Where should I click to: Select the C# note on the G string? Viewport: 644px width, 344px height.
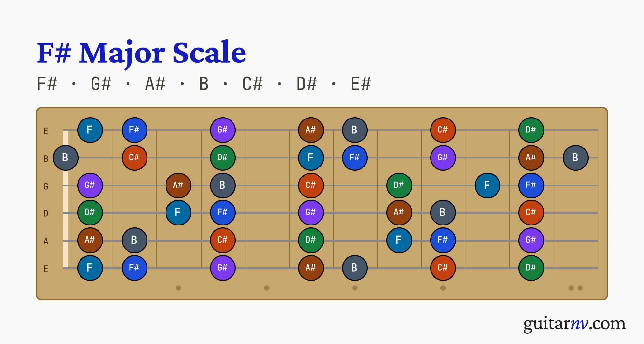(x=311, y=186)
